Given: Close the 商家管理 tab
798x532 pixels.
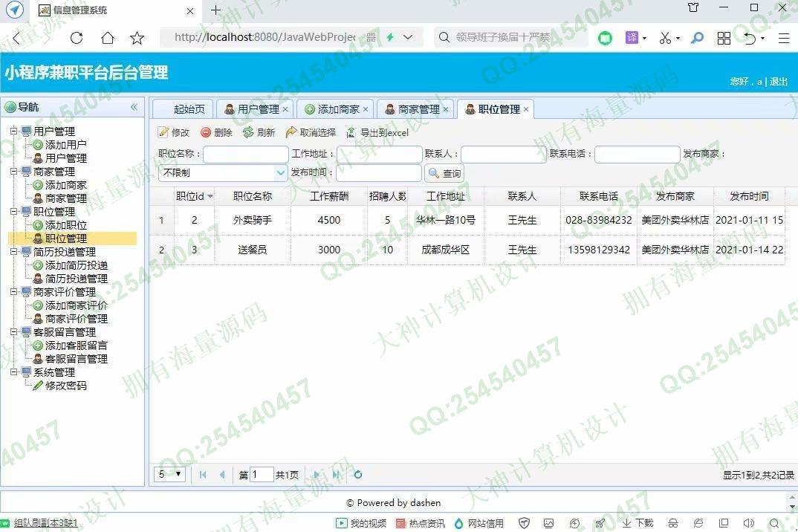Looking at the screenshot, I should tap(446, 109).
